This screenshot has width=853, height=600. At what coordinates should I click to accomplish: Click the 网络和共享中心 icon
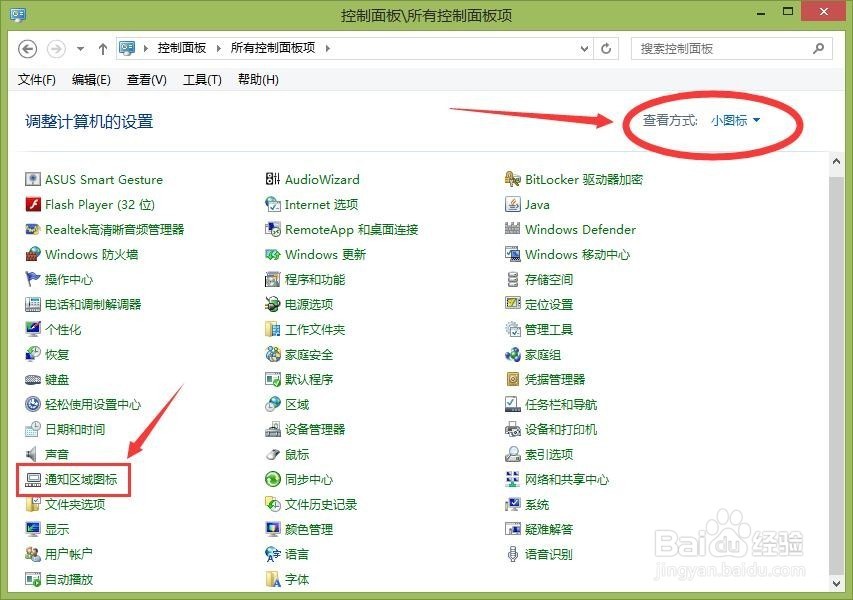coord(512,479)
